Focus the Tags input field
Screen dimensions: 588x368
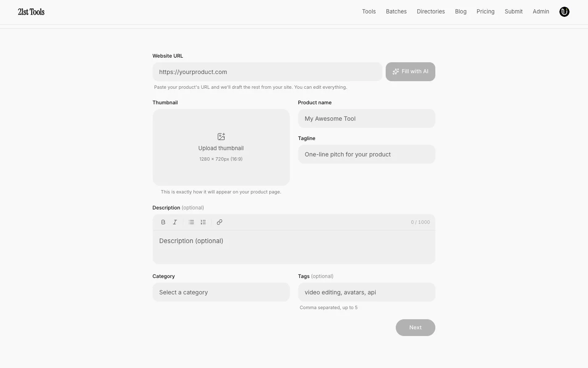coord(367,292)
